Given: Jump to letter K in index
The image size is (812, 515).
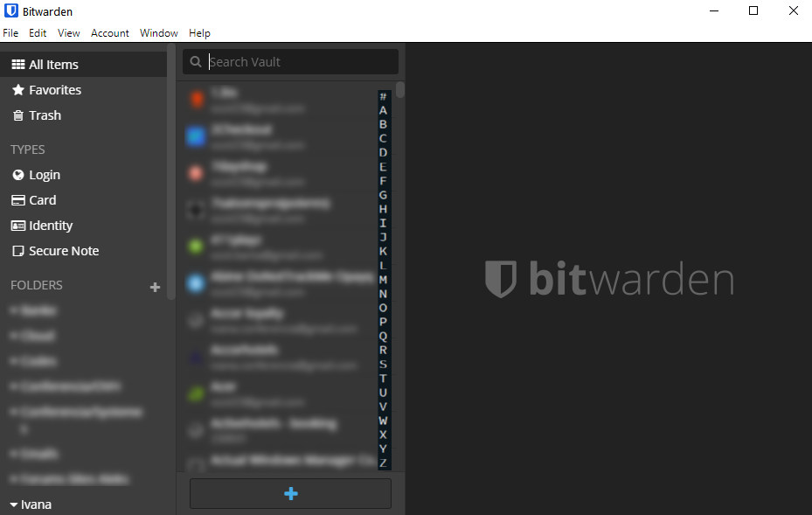Looking at the screenshot, I should pos(383,251).
